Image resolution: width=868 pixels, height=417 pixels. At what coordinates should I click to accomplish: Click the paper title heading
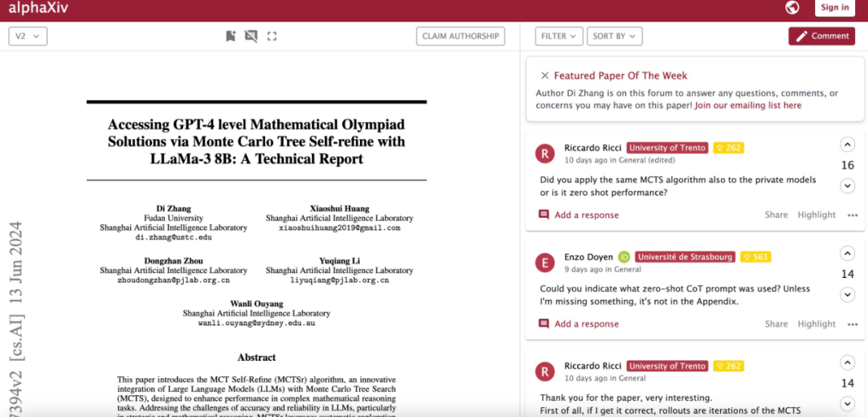click(x=256, y=141)
